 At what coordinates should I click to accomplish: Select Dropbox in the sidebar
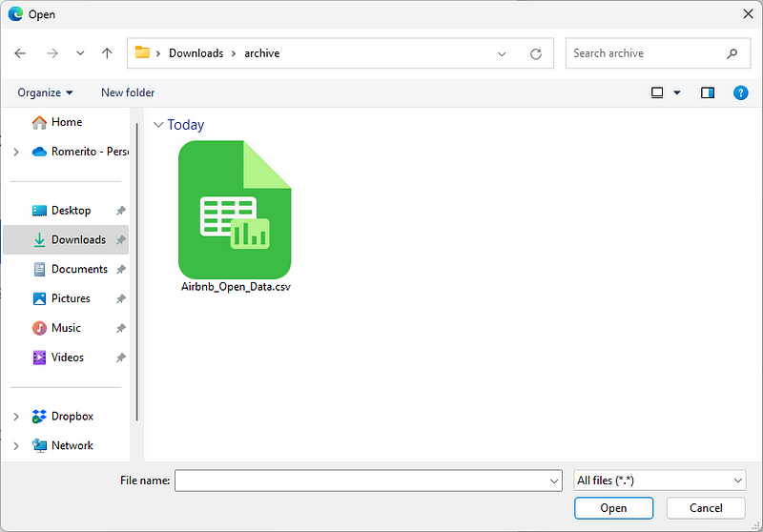pos(62,417)
